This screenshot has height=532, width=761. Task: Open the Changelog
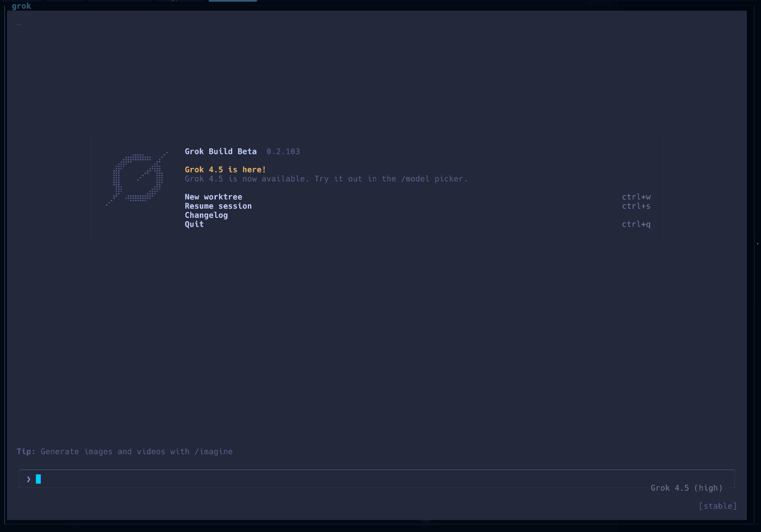[x=206, y=215]
